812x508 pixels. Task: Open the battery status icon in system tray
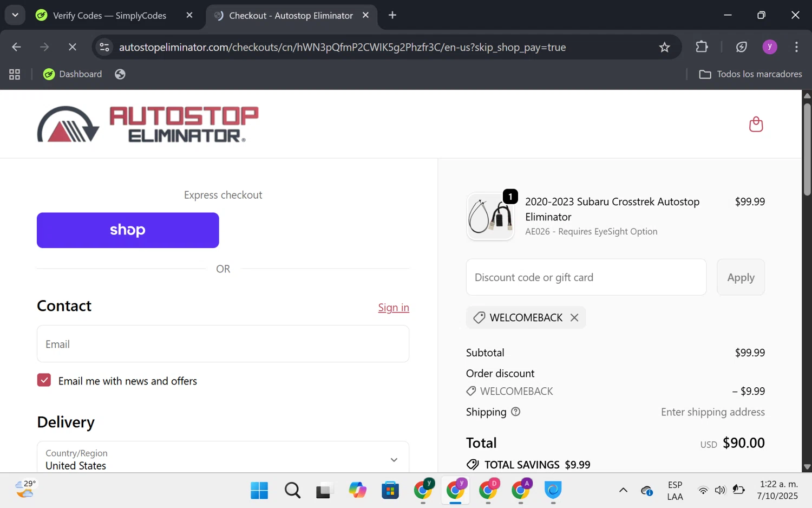point(738,490)
